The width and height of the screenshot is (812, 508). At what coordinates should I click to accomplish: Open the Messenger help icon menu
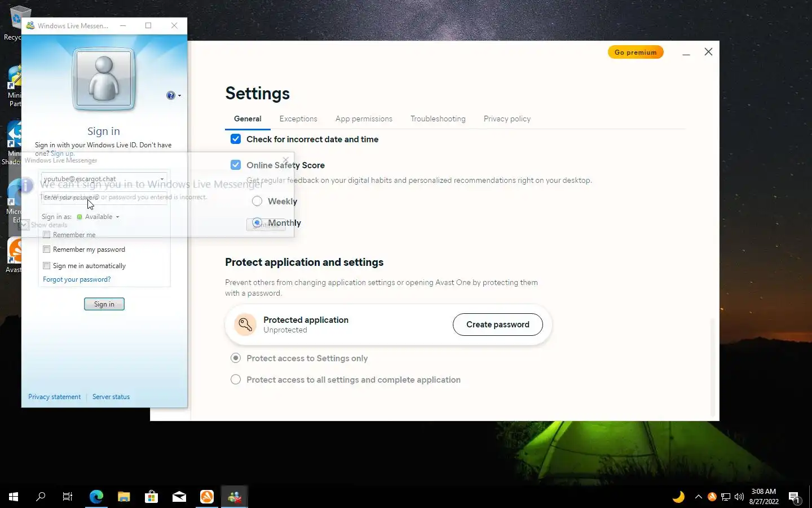pyautogui.click(x=173, y=95)
